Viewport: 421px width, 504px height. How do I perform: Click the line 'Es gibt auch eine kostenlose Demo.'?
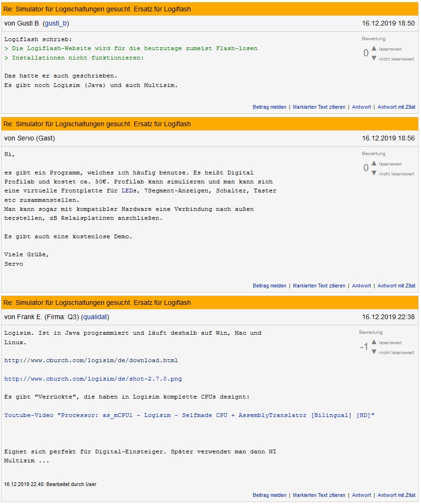pyautogui.click(x=68, y=236)
